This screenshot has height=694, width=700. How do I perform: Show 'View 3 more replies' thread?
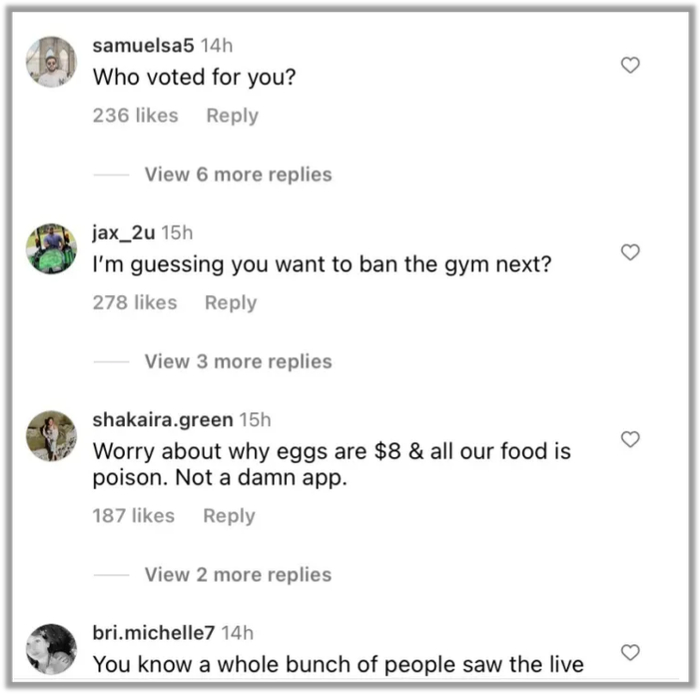pyautogui.click(x=238, y=361)
